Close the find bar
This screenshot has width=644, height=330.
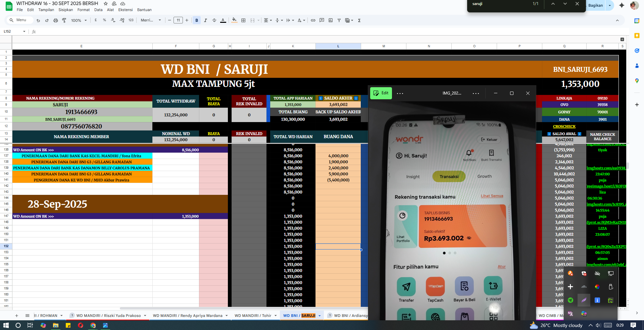(x=577, y=4)
